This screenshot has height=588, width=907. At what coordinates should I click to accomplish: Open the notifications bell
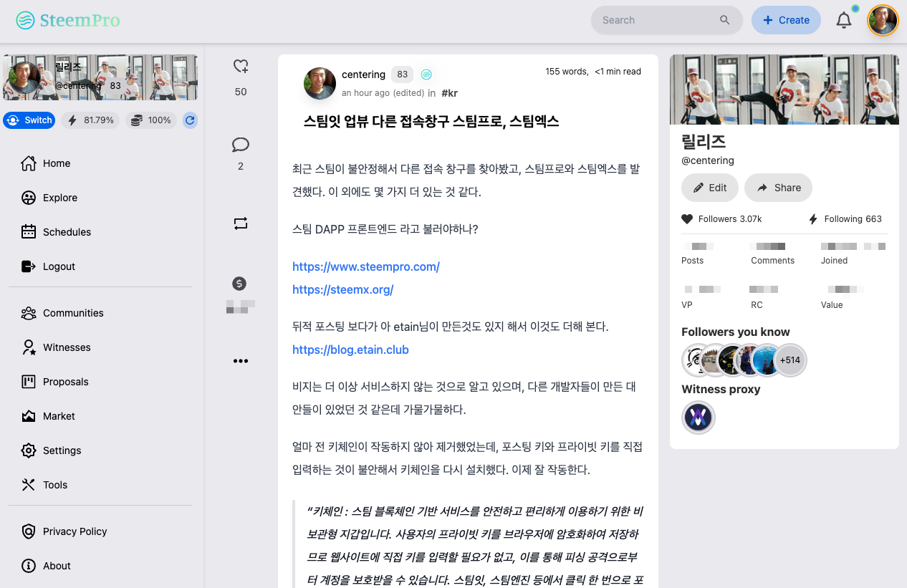[x=844, y=20]
